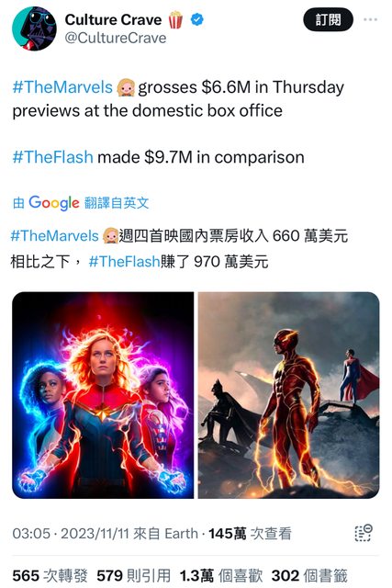Open The Flash poster image

[289, 395]
